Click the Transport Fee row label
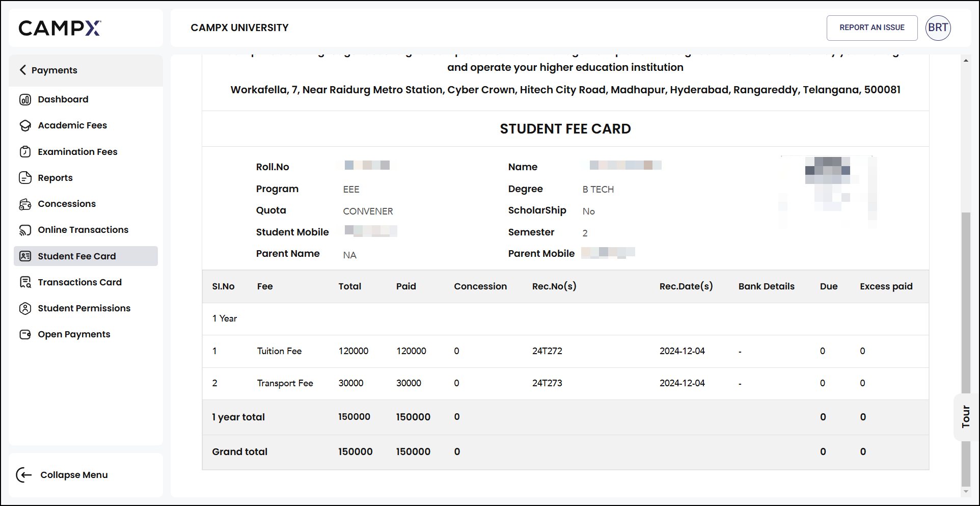 tap(285, 383)
